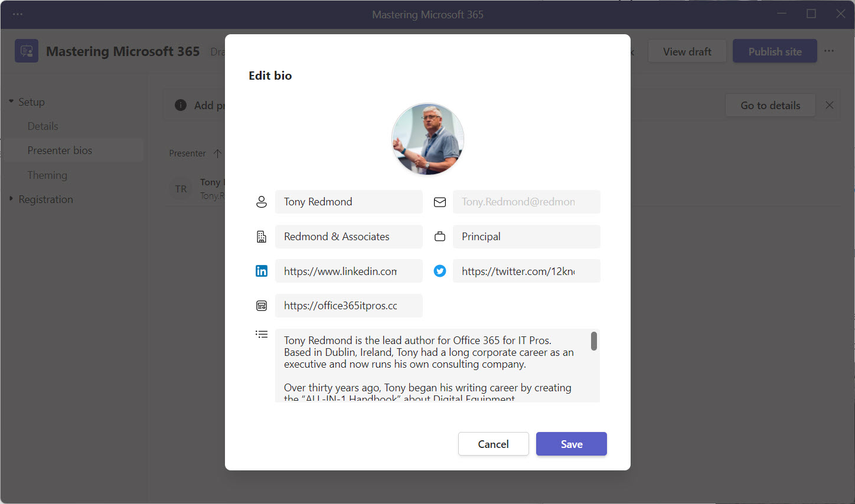
Task: Click the LinkedIn icon in the bio form
Action: pos(262,271)
